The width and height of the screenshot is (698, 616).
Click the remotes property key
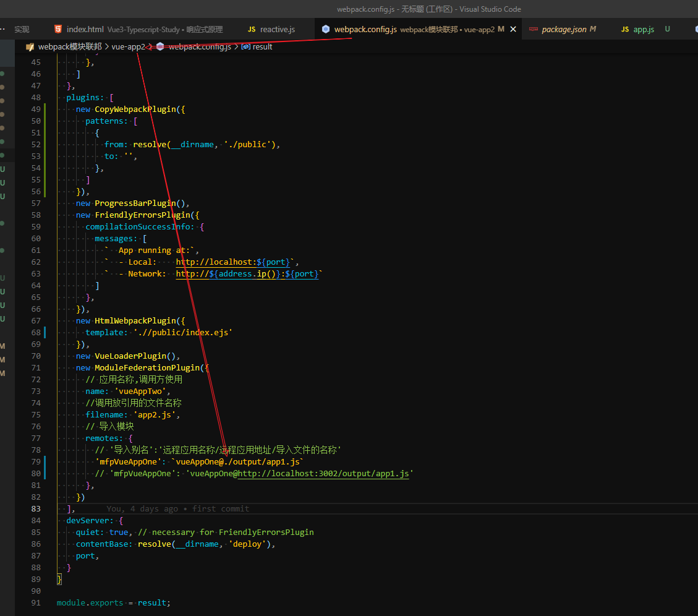[x=102, y=438]
